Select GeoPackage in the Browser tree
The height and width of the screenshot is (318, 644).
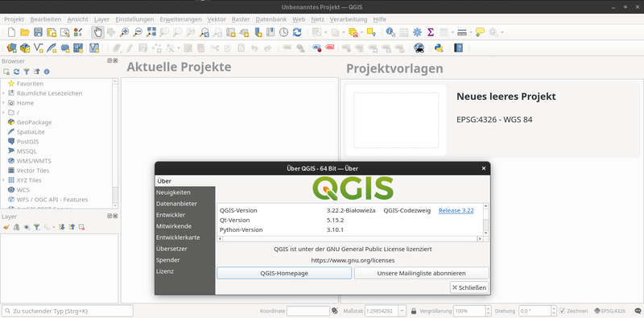click(x=34, y=122)
